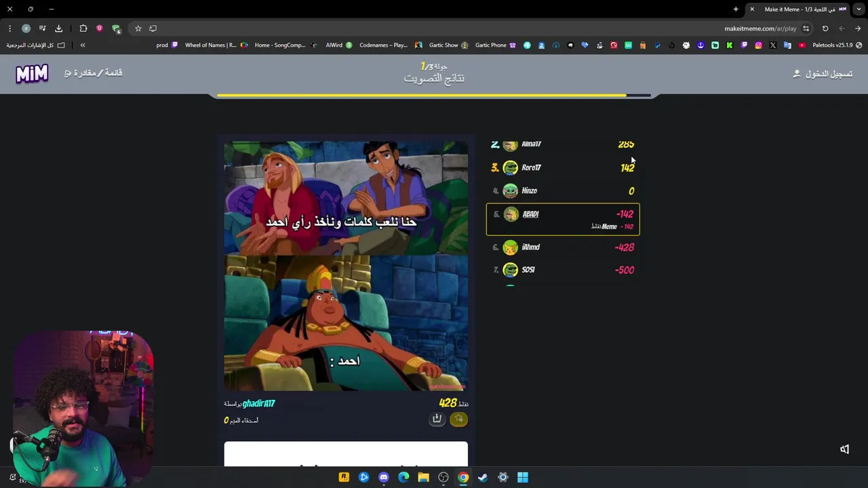
Task: Open the Kick bookmark icon
Action: coord(730,45)
